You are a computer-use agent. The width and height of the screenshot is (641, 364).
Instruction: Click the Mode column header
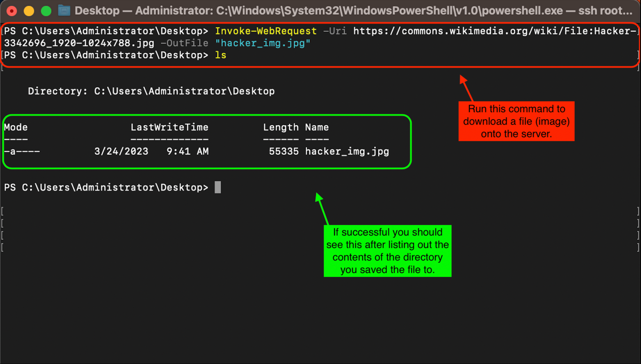[16, 127]
